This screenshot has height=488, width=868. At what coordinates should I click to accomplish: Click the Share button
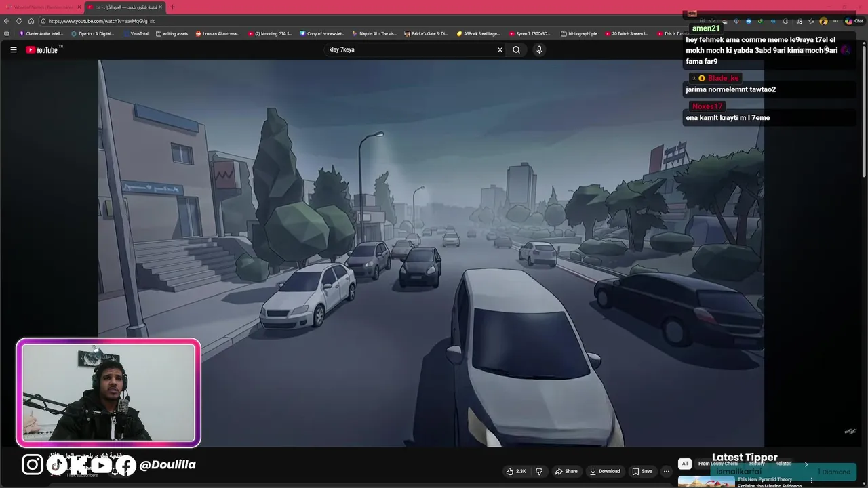pyautogui.click(x=566, y=471)
